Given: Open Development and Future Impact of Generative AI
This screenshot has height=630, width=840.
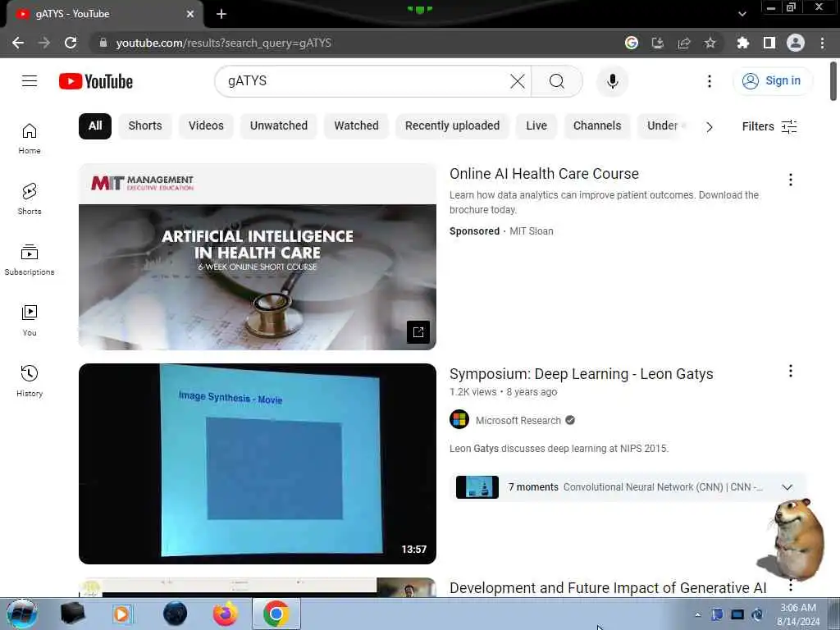Looking at the screenshot, I should 608,587.
